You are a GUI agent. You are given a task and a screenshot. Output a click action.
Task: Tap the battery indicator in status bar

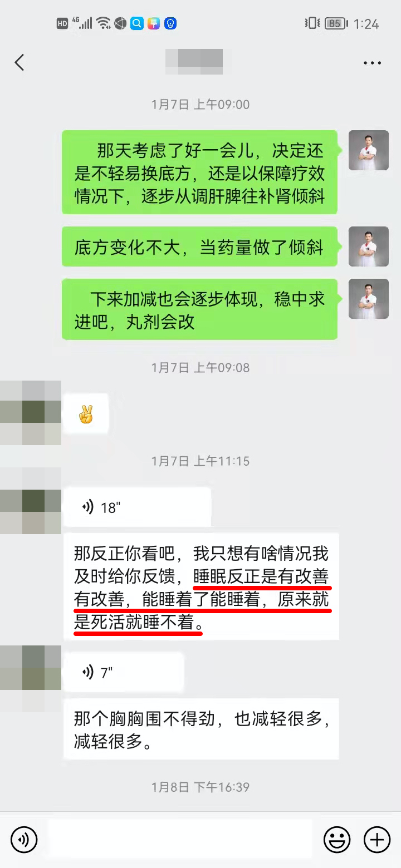point(336,23)
